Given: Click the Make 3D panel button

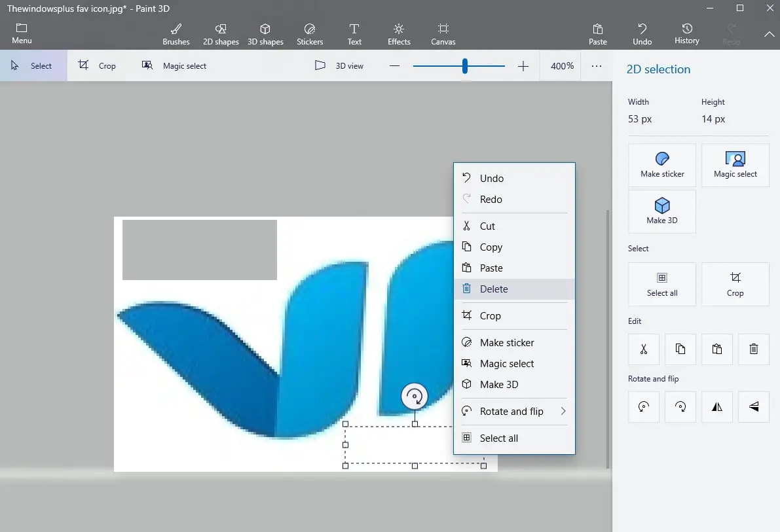Looking at the screenshot, I should [662, 211].
